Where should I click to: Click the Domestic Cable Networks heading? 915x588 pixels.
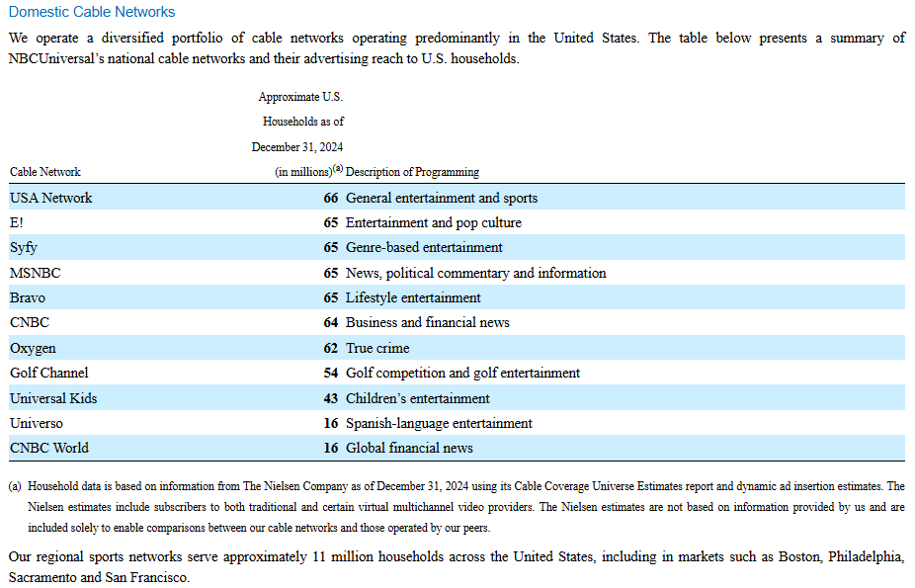coord(92,12)
